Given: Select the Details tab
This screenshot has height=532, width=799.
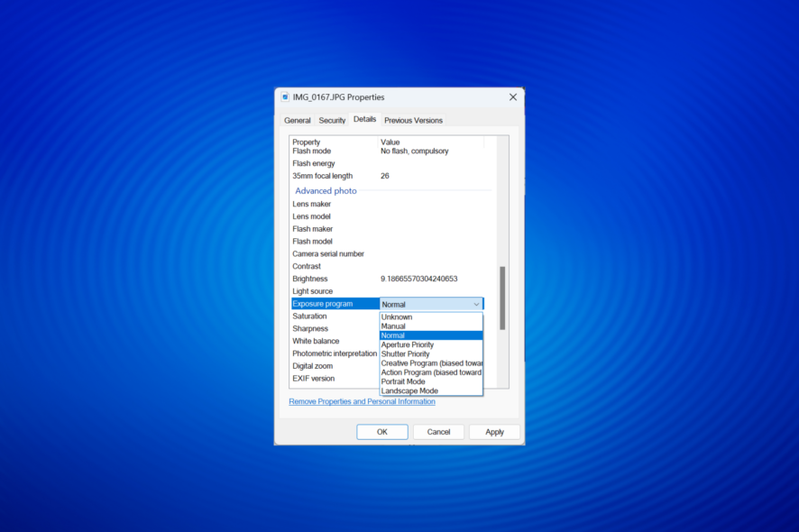Looking at the screenshot, I should (x=364, y=118).
